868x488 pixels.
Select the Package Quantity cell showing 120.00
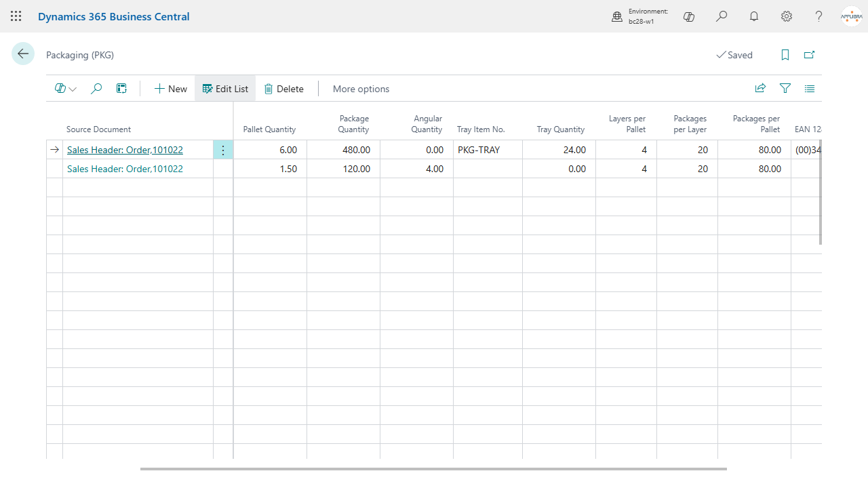click(343, 169)
